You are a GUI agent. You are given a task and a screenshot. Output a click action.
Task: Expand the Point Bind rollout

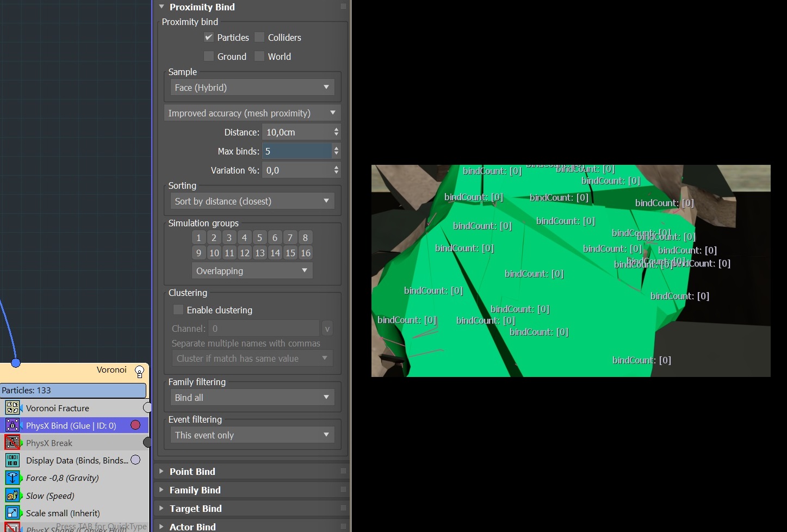193,472
